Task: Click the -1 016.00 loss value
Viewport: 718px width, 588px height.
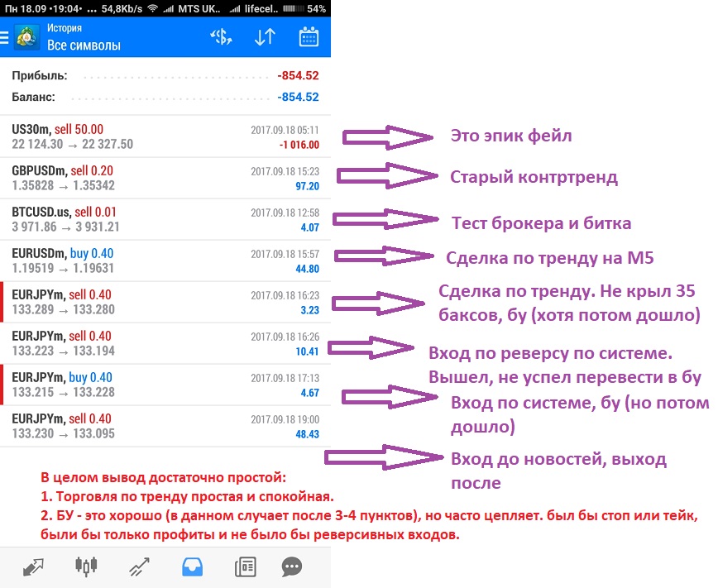Action: tap(299, 145)
